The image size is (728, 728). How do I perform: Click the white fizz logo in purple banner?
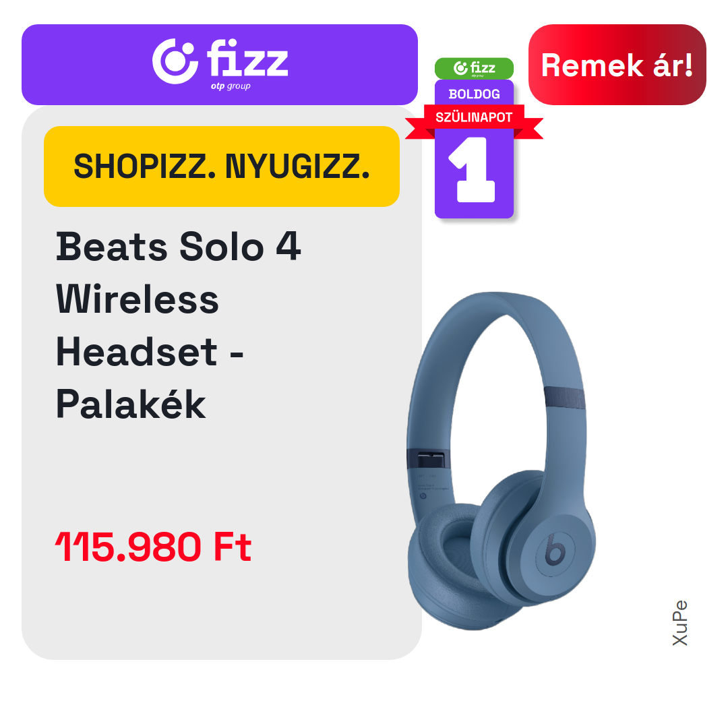coord(220,63)
